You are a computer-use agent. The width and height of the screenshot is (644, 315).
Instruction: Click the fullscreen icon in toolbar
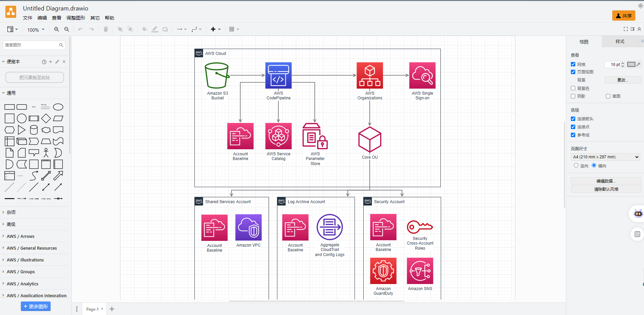point(626,29)
